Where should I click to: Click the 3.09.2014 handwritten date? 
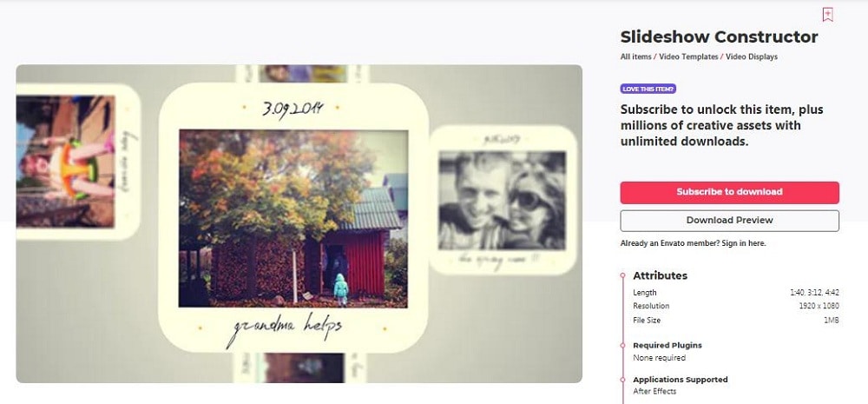coord(293,108)
